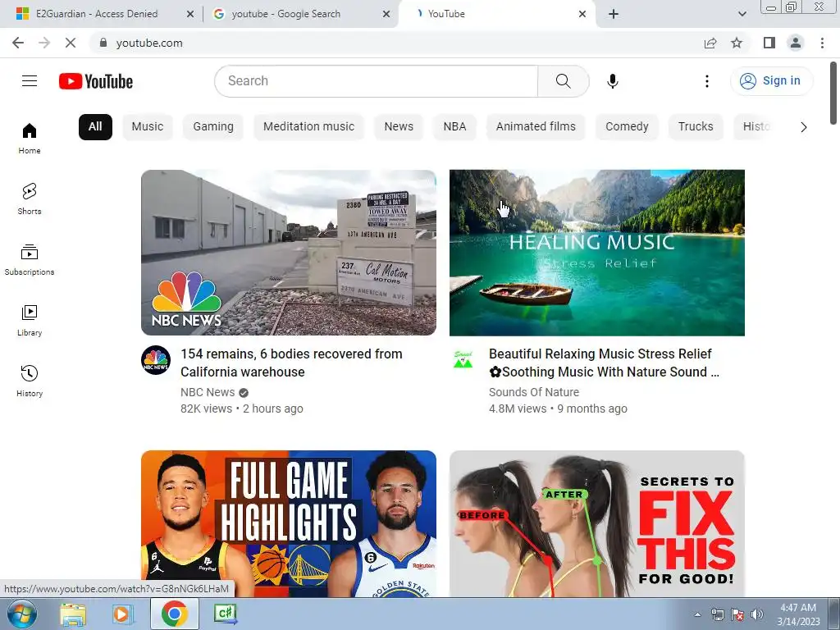Image resolution: width=840 pixels, height=630 pixels.
Task: Open Sounds Of Nature channel name link
Action: coord(533,392)
